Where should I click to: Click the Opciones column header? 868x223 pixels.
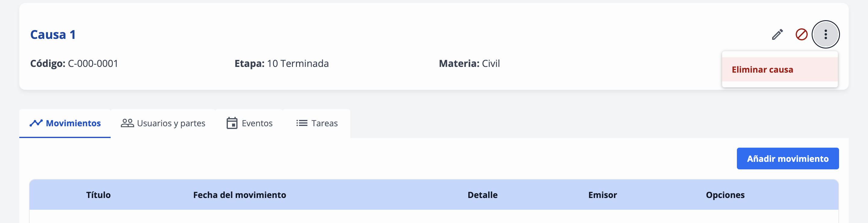tap(725, 195)
